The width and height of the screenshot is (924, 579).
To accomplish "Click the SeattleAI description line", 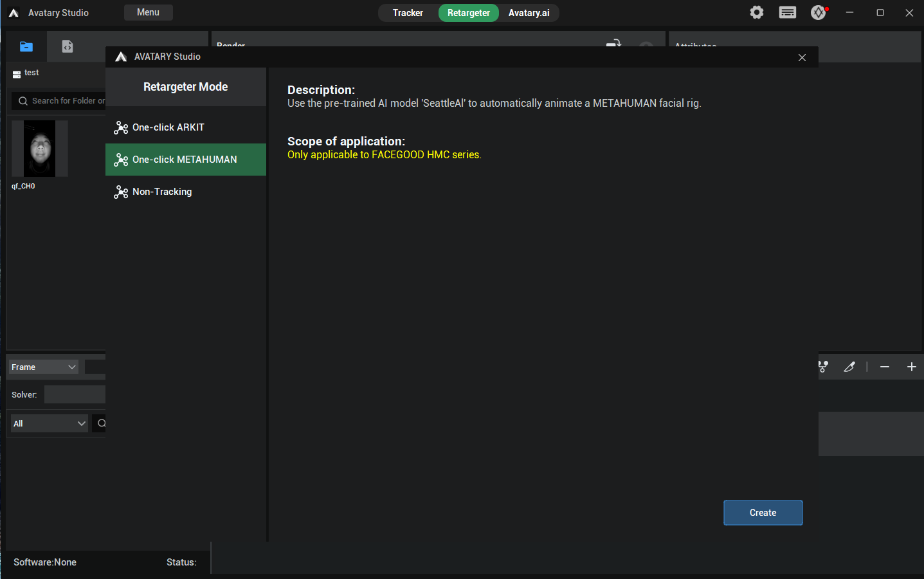I will [x=494, y=103].
